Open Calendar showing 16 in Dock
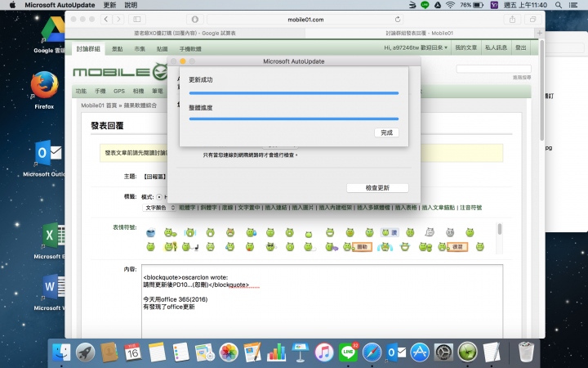 tap(133, 352)
